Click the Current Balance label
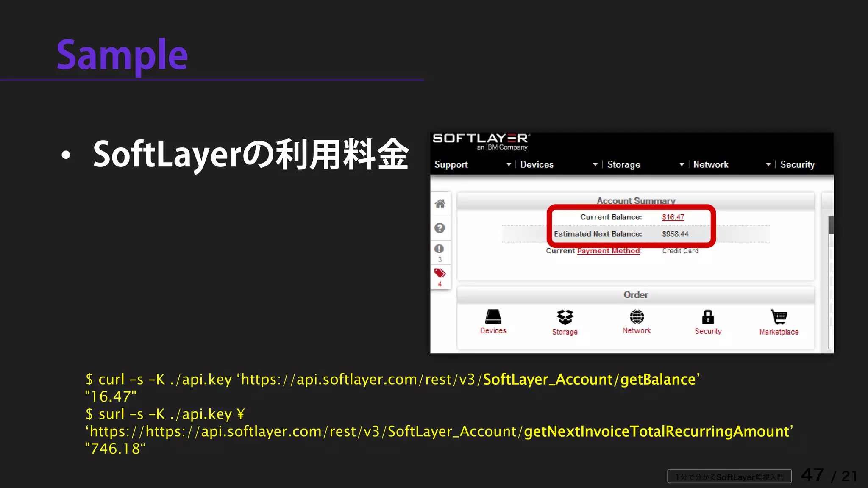 coord(611,217)
